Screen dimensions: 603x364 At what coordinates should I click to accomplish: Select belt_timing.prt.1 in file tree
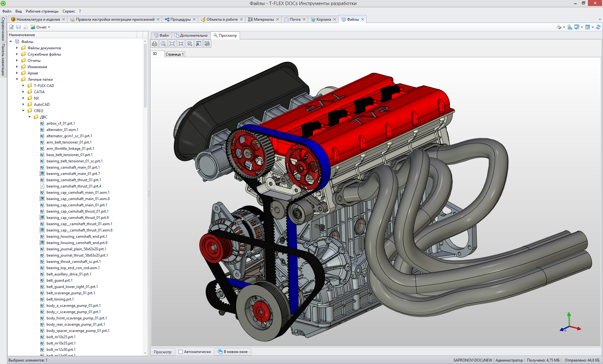[60, 299]
